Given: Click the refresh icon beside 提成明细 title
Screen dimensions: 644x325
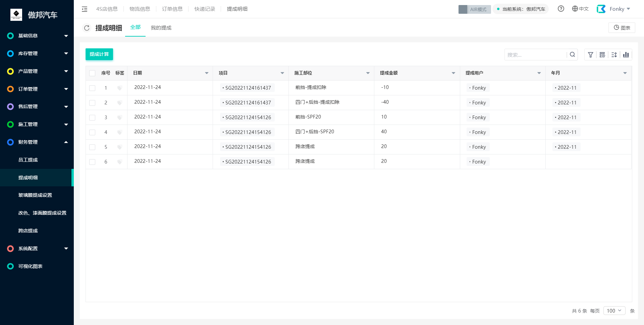Looking at the screenshot, I should [87, 28].
